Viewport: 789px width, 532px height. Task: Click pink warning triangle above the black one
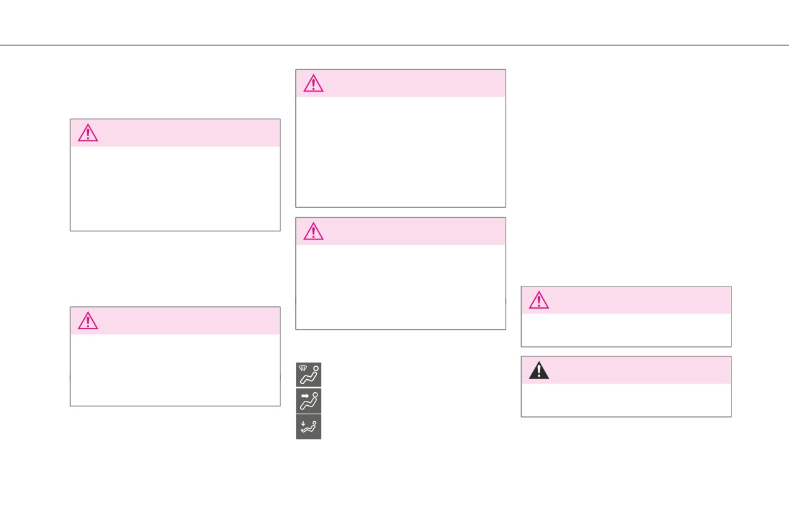point(539,300)
